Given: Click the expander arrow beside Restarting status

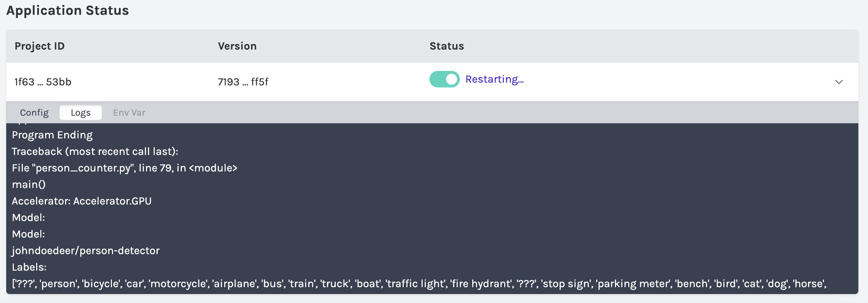Looking at the screenshot, I should click(x=839, y=82).
